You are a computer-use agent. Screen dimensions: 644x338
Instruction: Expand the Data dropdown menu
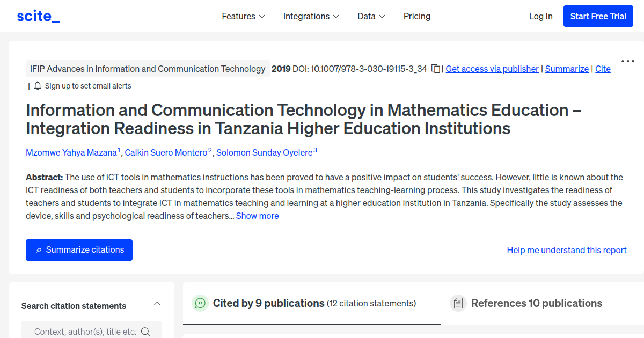click(371, 16)
